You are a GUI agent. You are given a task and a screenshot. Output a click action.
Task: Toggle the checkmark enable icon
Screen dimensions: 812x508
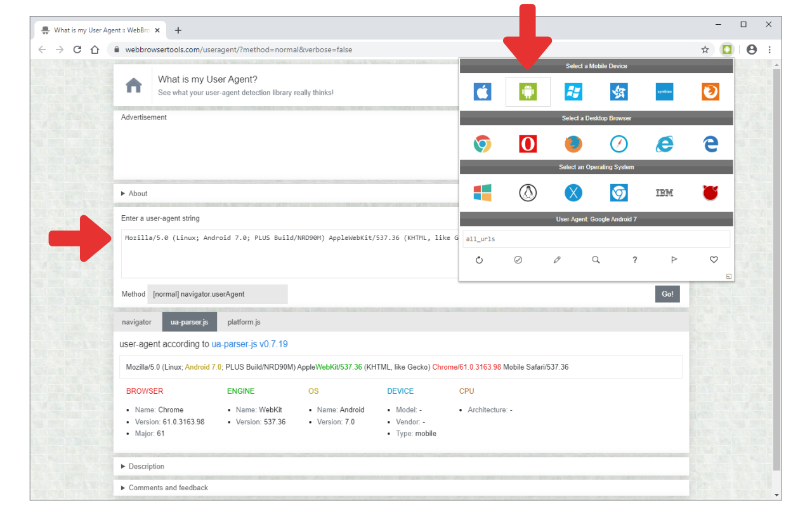tap(518, 260)
